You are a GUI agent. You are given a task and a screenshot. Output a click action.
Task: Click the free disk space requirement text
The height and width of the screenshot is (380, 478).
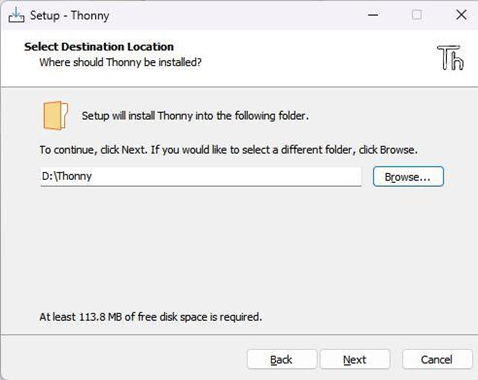(151, 317)
